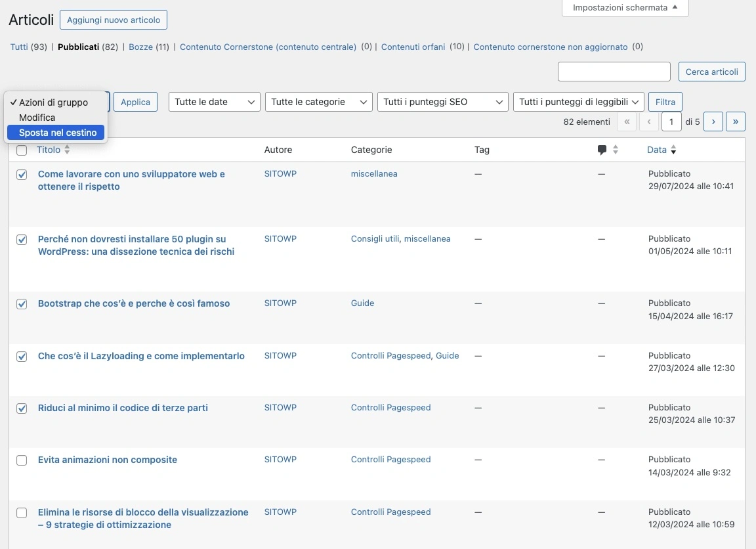Go to next page with the › icon

(x=713, y=121)
